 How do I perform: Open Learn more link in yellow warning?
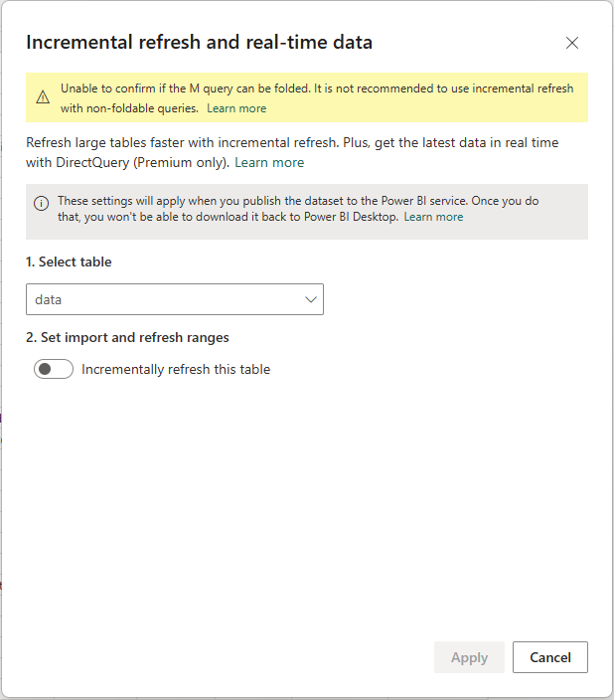pyautogui.click(x=236, y=108)
